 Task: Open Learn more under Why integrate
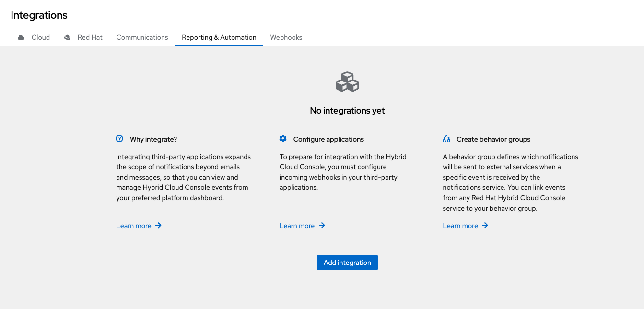click(134, 226)
